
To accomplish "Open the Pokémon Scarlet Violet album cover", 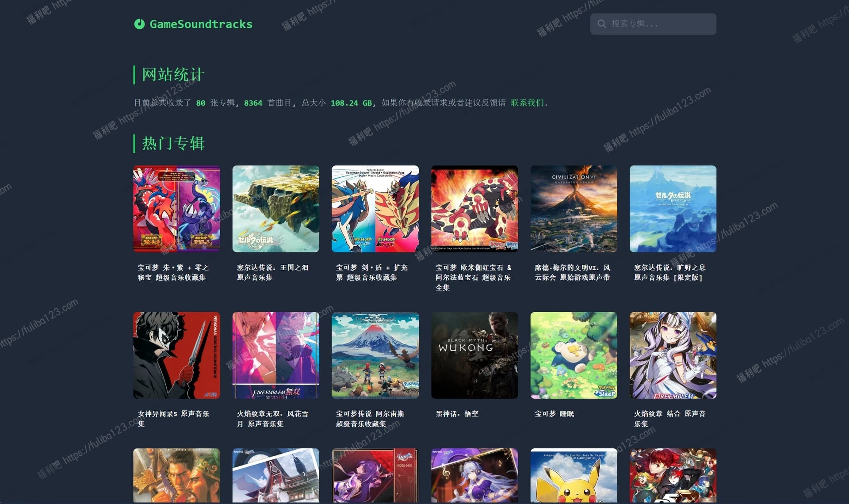I will [176, 209].
